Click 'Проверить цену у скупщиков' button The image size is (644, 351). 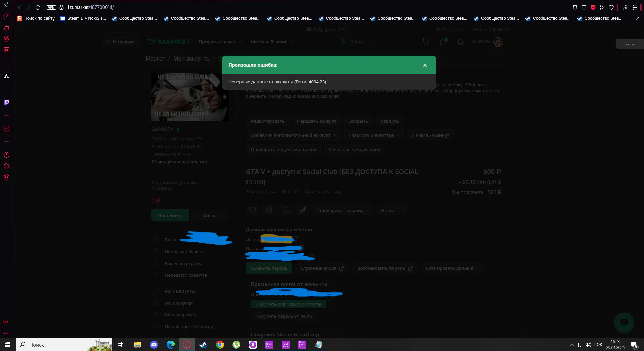click(283, 149)
